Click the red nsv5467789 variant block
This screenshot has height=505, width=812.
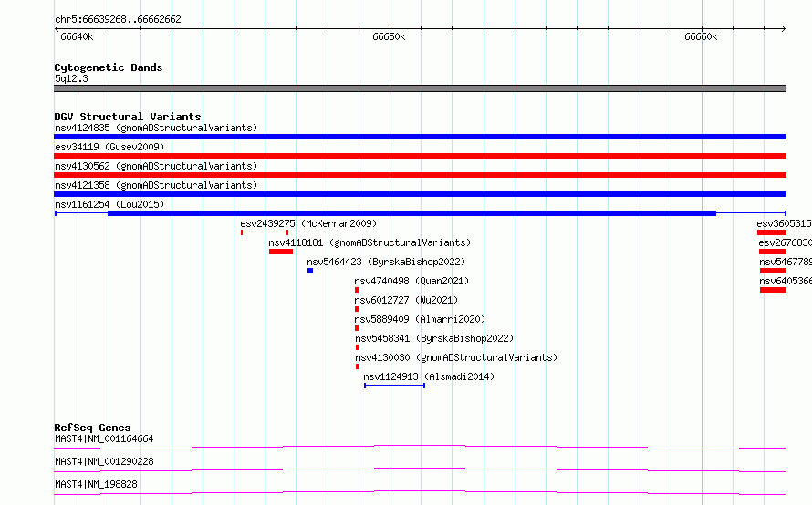[773, 271]
